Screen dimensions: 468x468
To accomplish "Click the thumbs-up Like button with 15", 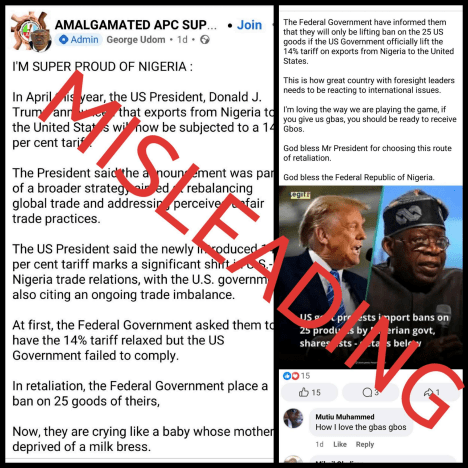I will (x=309, y=392).
